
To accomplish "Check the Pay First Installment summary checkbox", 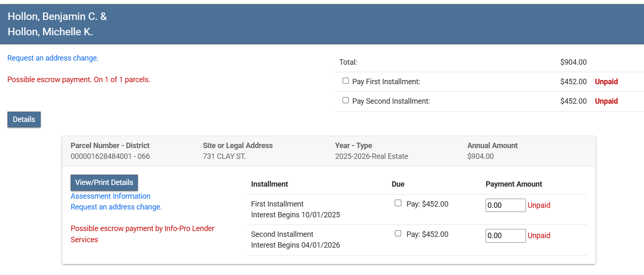I will [x=346, y=81].
